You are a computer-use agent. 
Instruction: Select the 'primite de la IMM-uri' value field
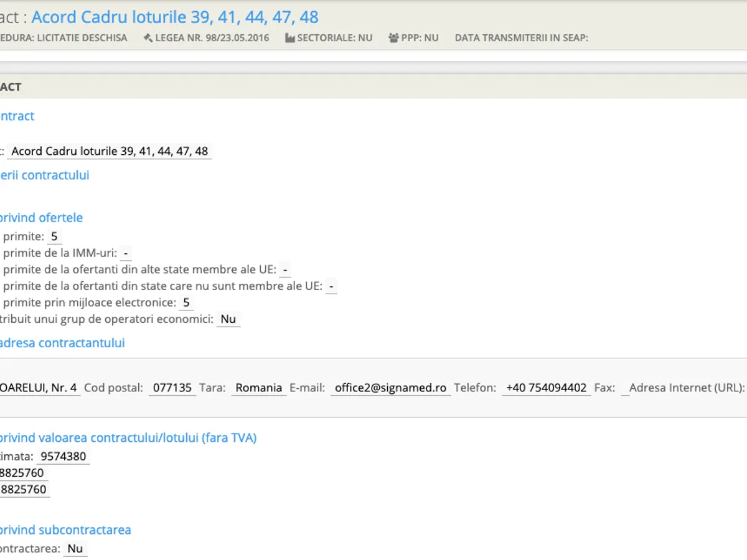pyautogui.click(x=126, y=253)
